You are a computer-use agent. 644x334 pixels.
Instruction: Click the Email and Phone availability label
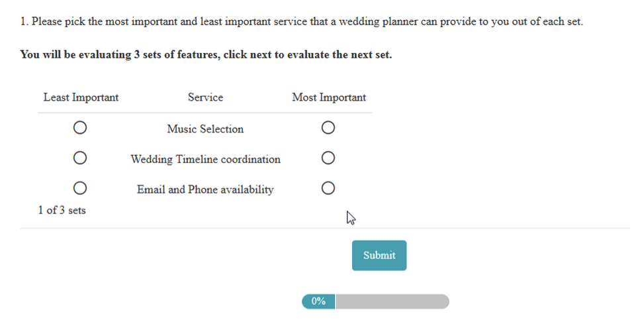205,190
